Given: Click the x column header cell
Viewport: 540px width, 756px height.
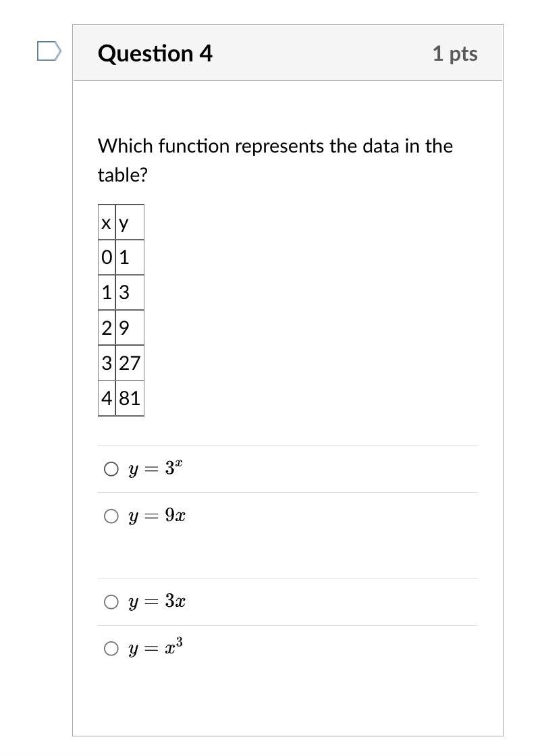Looking at the screenshot, I should 107,223.
